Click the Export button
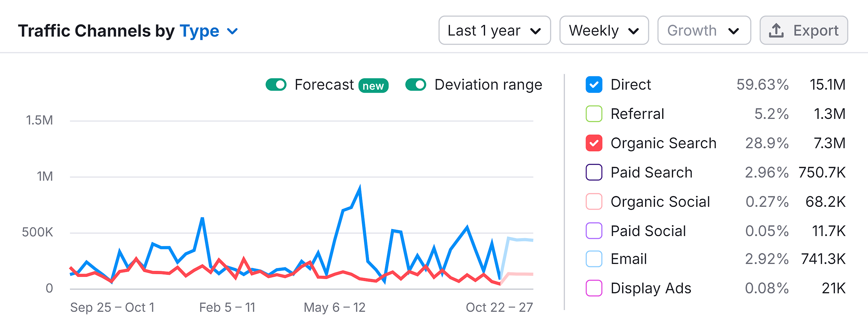The height and width of the screenshot is (333, 868). point(804,30)
